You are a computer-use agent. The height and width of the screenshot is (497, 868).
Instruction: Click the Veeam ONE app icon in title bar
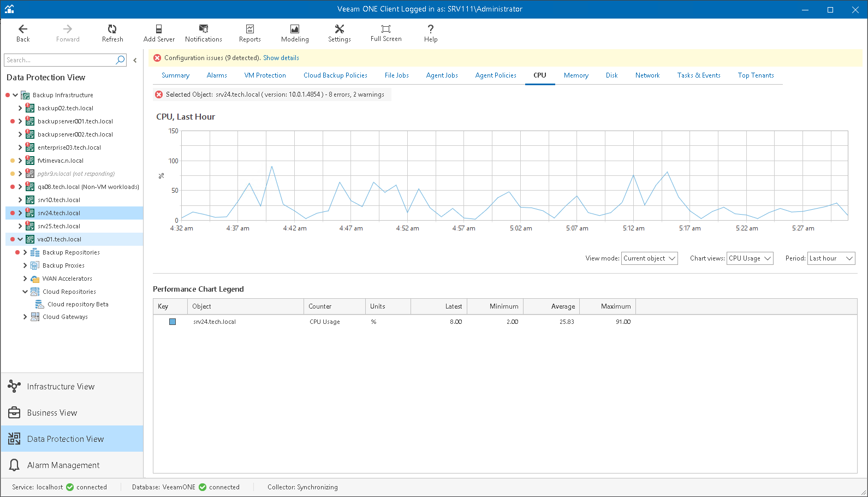[x=9, y=9]
